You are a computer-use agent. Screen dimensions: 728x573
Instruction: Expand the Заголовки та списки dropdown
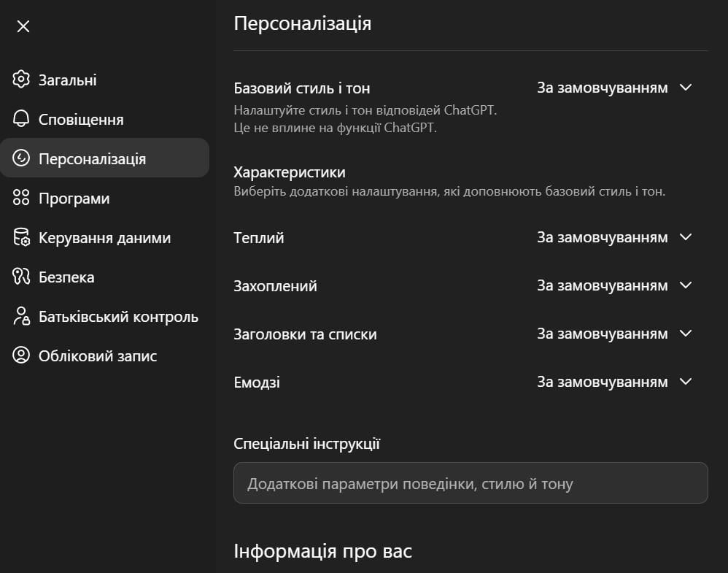[x=615, y=334]
